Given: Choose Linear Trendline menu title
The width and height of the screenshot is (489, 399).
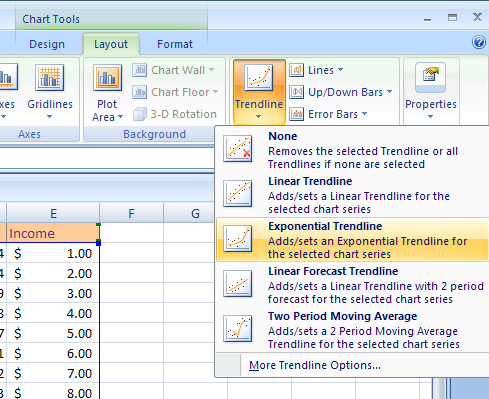Looking at the screenshot, I should [310, 181].
